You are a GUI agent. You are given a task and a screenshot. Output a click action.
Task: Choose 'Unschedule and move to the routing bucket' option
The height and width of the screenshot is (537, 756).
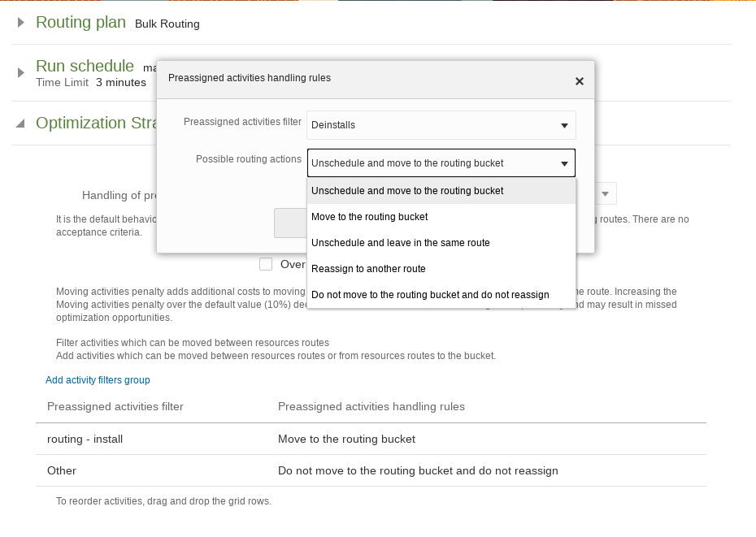coord(407,191)
